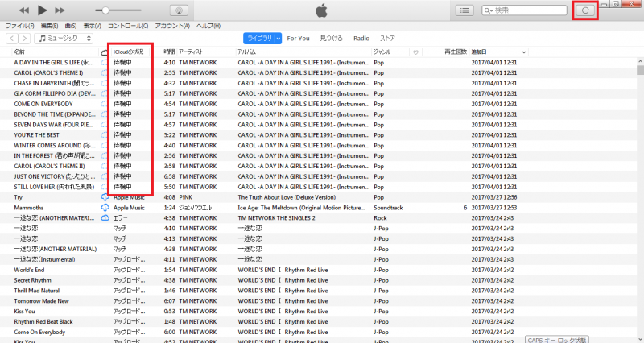The width and height of the screenshot is (644, 343).
Task: Click waiting cloud icon for JUST ONE VICTORY
Action: point(105,176)
